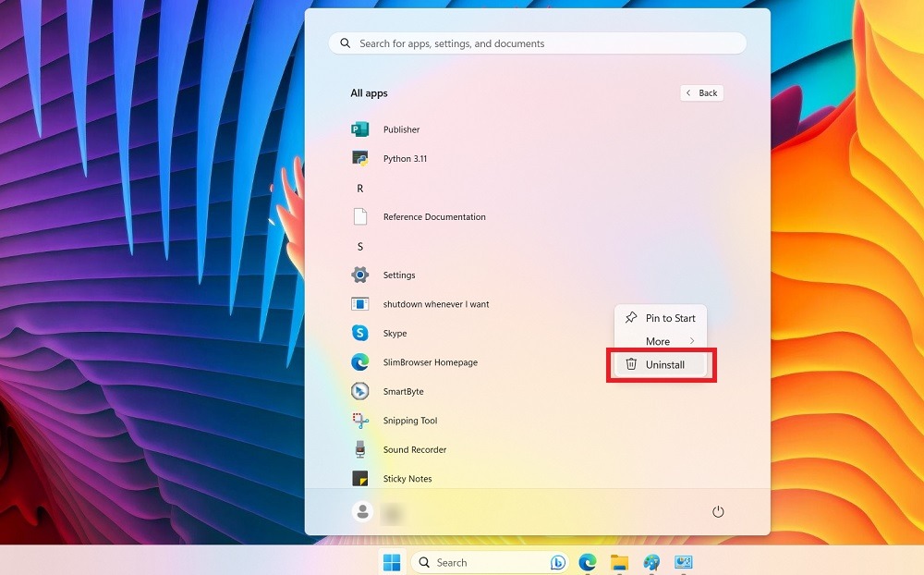Launch Sound Recorder

point(412,449)
